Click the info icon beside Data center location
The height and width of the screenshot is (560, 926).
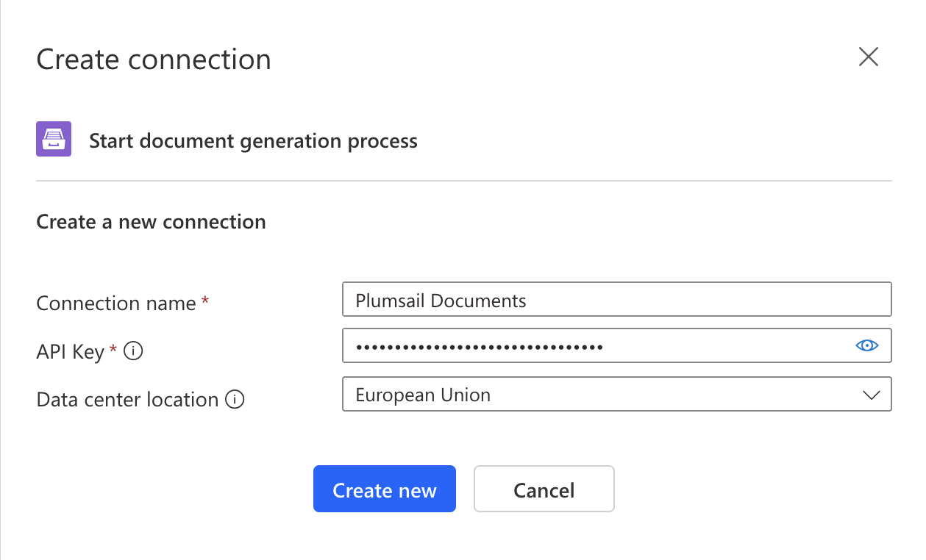point(235,400)
